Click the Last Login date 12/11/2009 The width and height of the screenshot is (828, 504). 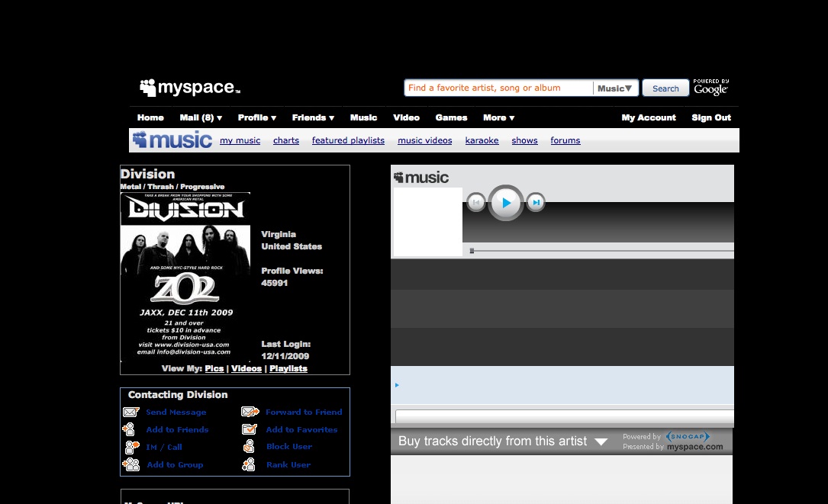[x=285, y=356]
